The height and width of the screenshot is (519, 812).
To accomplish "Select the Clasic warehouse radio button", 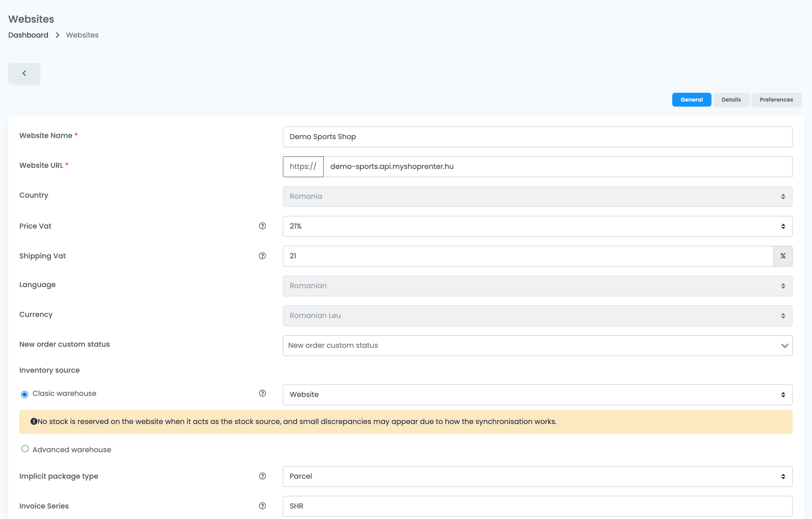I will [25, 394].
